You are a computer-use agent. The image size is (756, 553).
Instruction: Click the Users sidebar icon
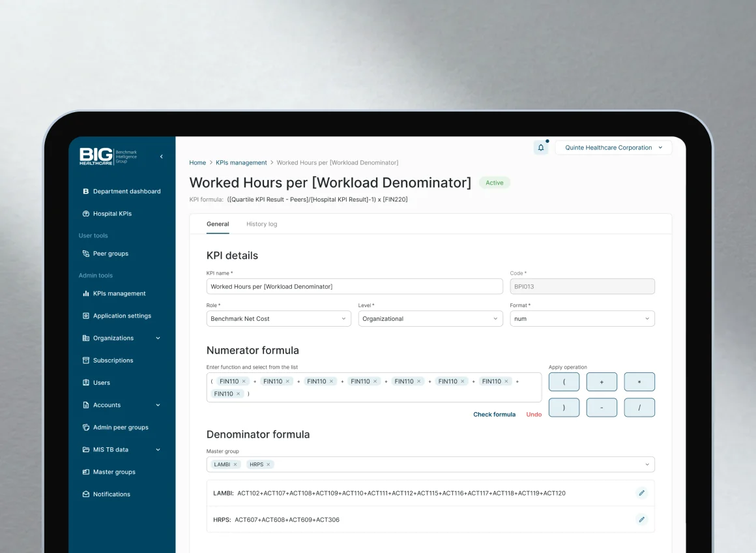86,383
